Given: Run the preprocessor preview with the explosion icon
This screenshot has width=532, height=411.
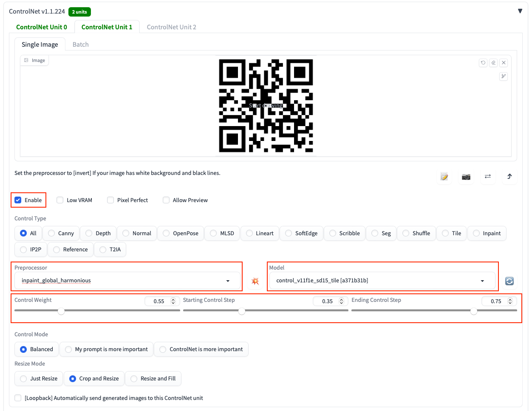Looking at the screenshot, I should click(x=255, y=281).
